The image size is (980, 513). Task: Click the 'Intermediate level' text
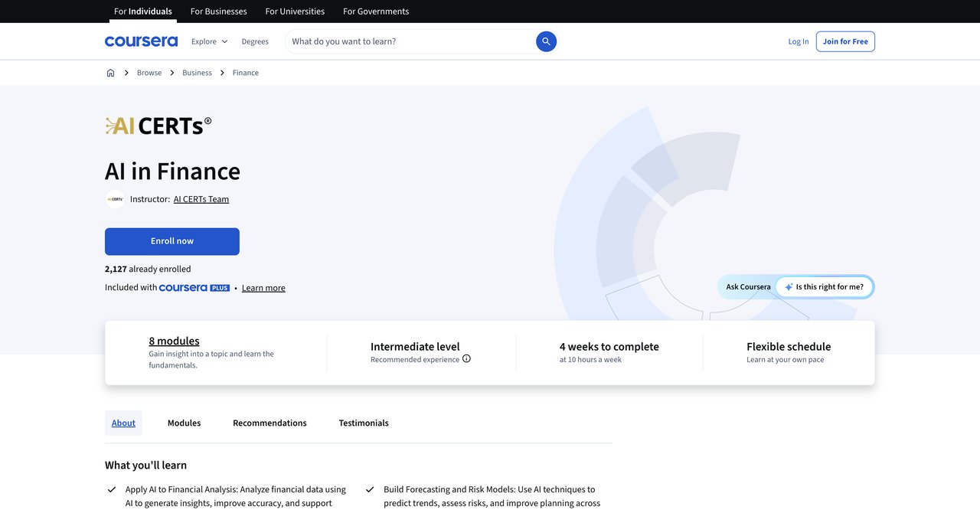415,347
